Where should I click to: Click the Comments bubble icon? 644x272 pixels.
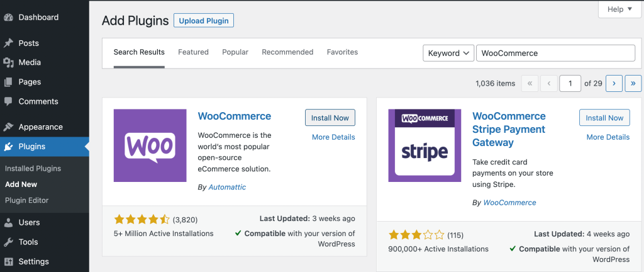[x=8, y=101]
